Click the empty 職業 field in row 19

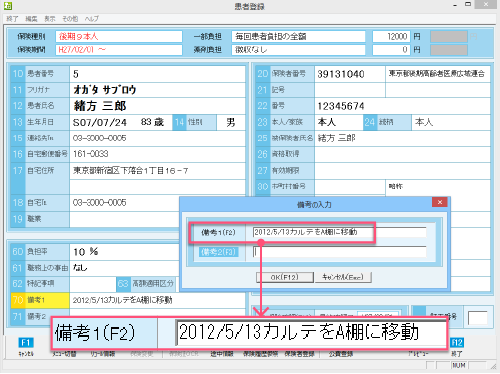[x=125, y=219]
